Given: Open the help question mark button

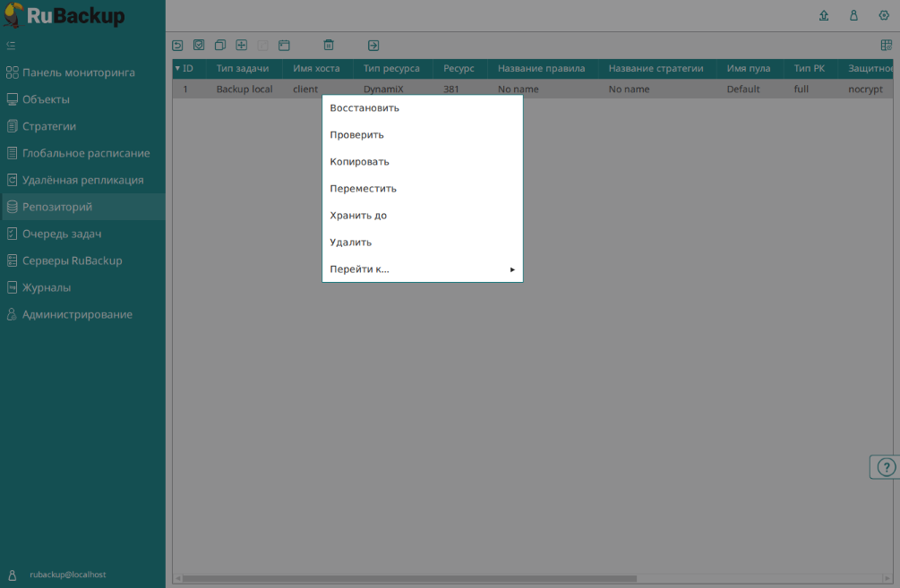Looking at the screenshot, I should click(886, 467).
